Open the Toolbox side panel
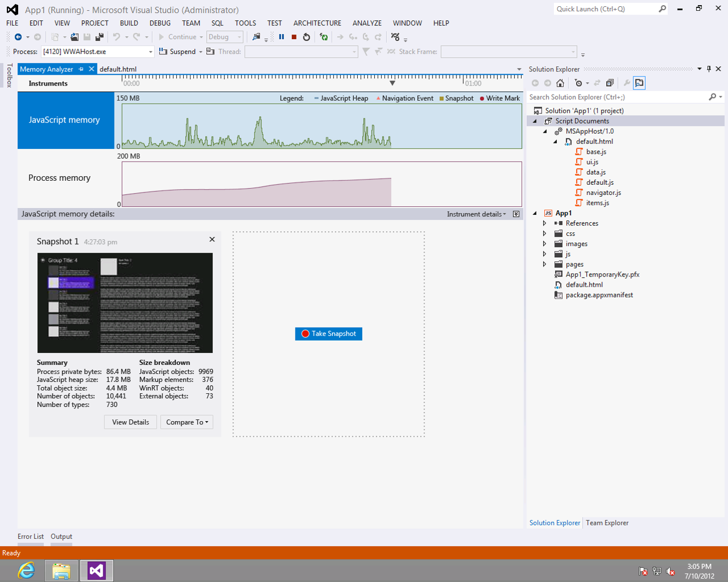Screen dimensions: 728x582 (x=9, y=75)
